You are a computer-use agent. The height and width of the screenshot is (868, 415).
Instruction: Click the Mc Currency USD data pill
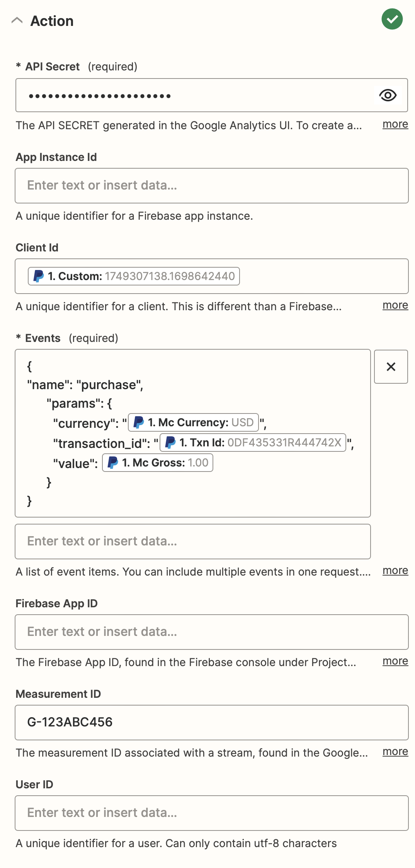(193, 422)
